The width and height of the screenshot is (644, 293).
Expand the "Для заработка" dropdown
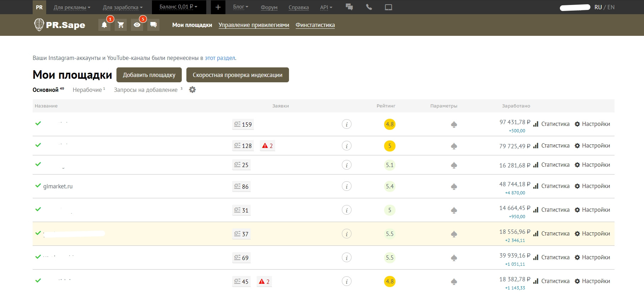click(122, 7)
